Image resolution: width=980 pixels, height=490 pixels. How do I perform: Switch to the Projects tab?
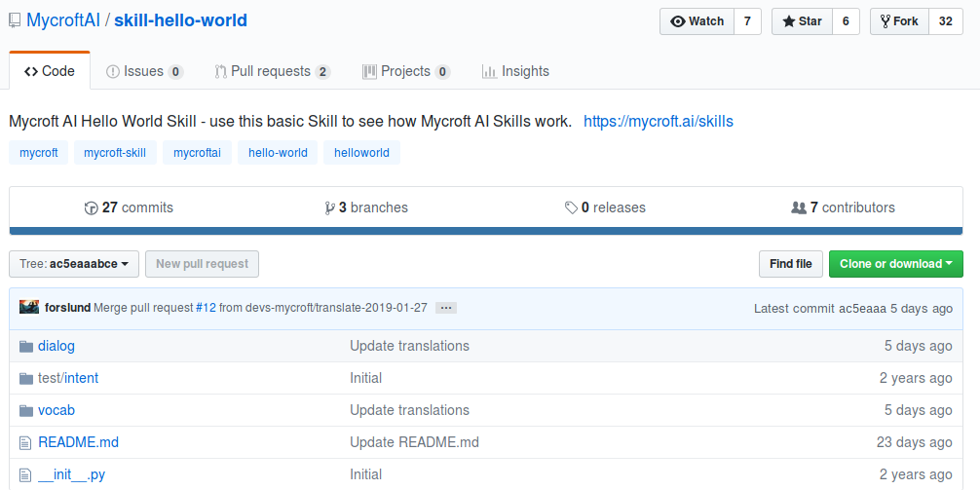pos(406,71)
